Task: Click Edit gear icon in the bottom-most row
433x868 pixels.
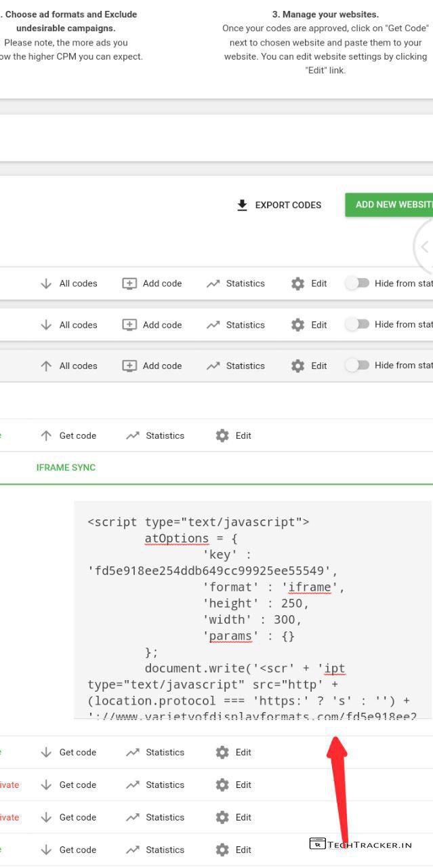Action: pos(222,850)
